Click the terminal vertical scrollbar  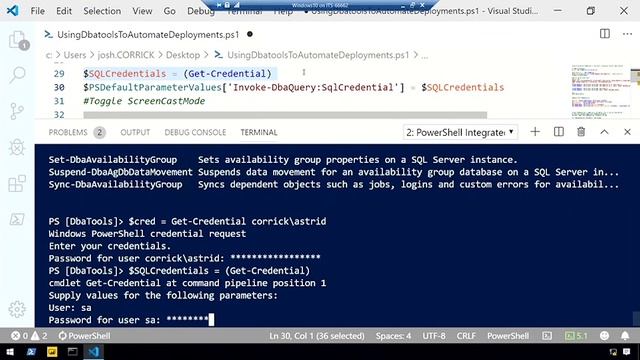pyautogui.click(x=636, y=318)
